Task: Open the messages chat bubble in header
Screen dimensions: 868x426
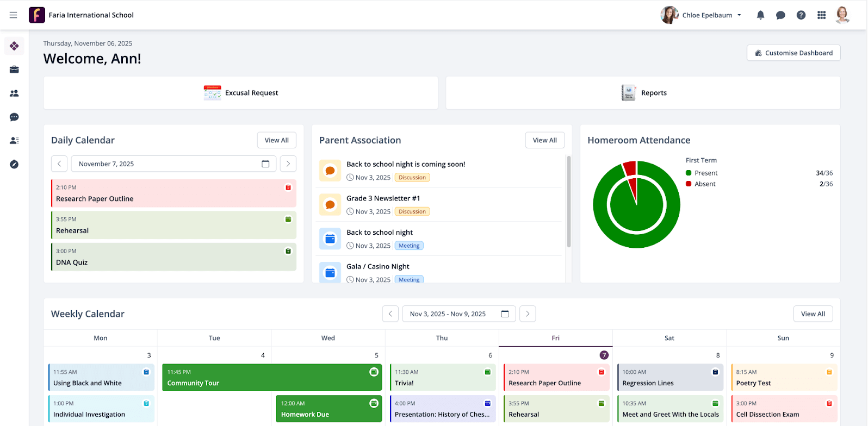Action: (x=780, y=15)
